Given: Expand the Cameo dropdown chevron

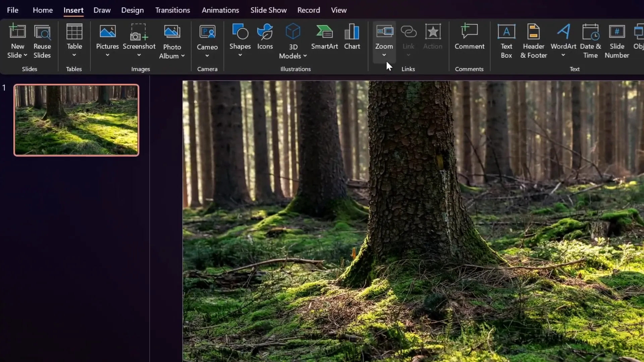Looking at the screenshot, I should pyautogui.click(x=207, y=56).
